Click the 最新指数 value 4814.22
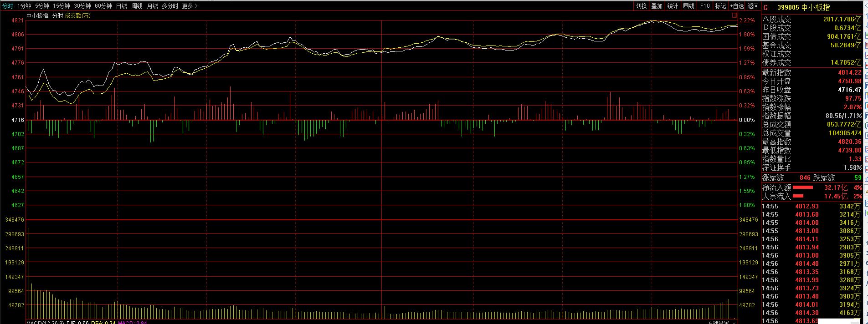Viewport: 868px width, 324px height. click(x=850, y=72)
